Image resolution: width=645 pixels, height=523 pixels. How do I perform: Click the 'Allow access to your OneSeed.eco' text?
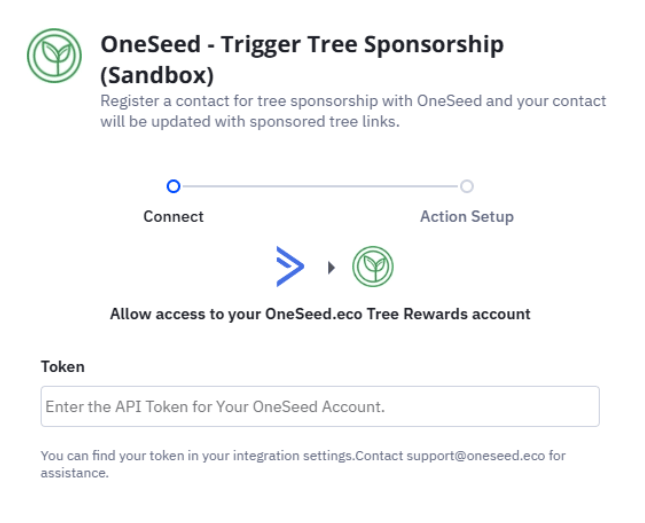(x=320, y=314)
